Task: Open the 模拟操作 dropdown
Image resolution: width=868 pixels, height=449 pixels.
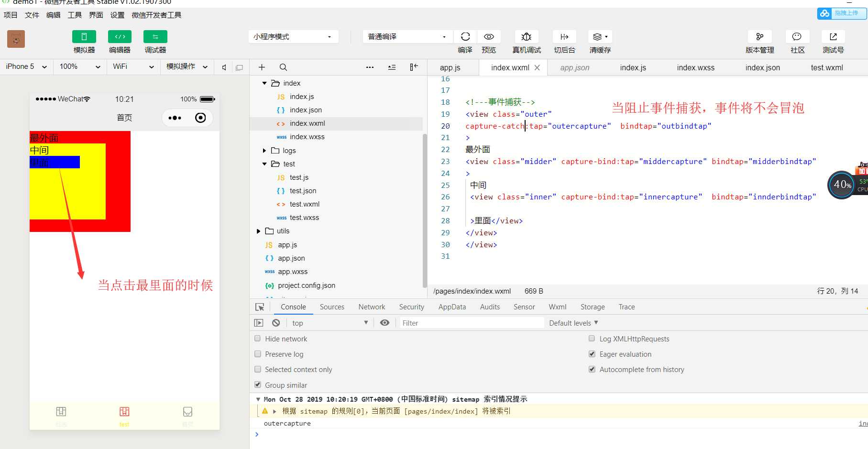Action: point(187,66)
